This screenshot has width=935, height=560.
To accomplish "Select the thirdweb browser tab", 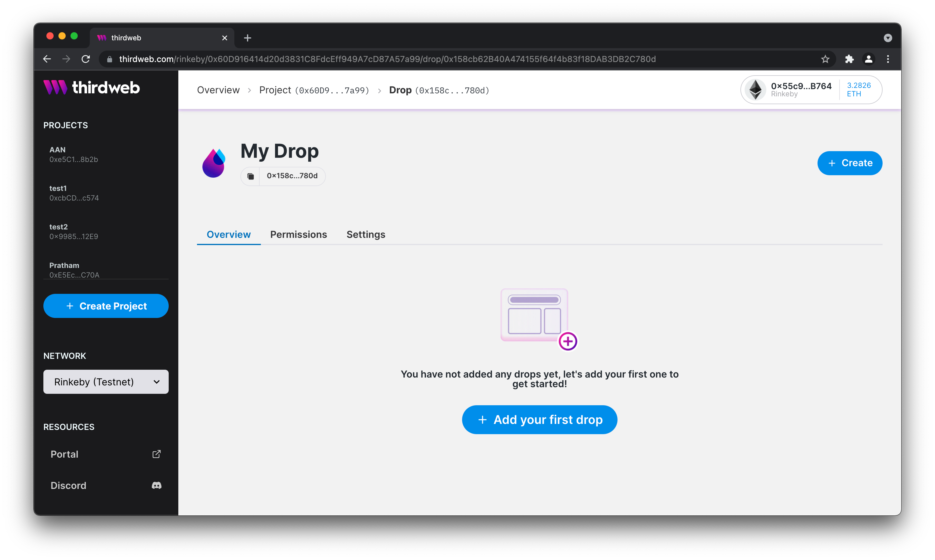I will click(162, 38).
